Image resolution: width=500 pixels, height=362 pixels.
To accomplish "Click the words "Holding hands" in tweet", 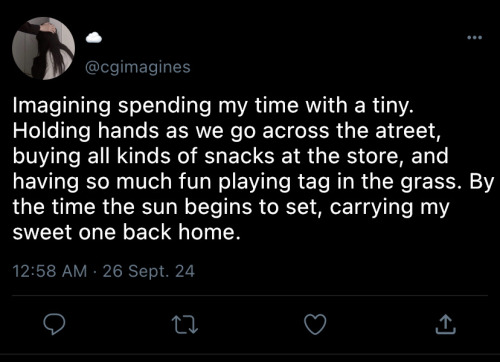I will pos(86,130).
